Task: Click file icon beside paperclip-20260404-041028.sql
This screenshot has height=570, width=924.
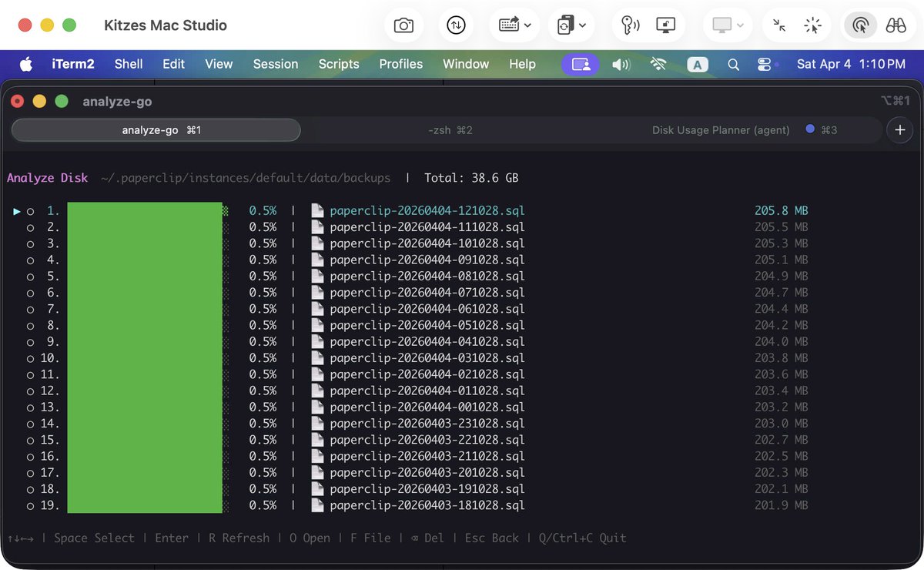Action: 317,342
